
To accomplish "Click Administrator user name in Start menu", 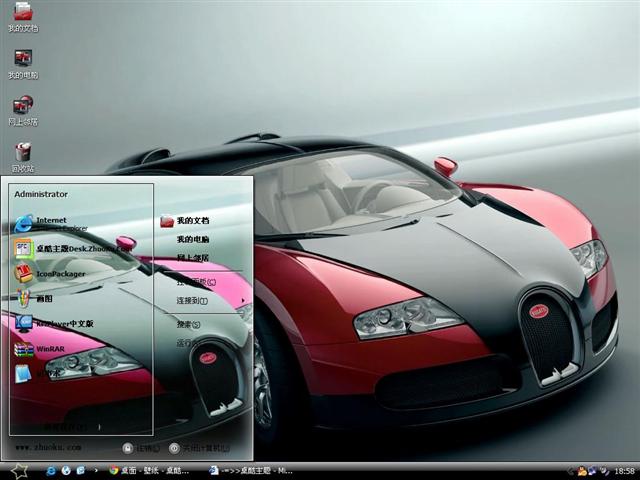I will point(41,194).
